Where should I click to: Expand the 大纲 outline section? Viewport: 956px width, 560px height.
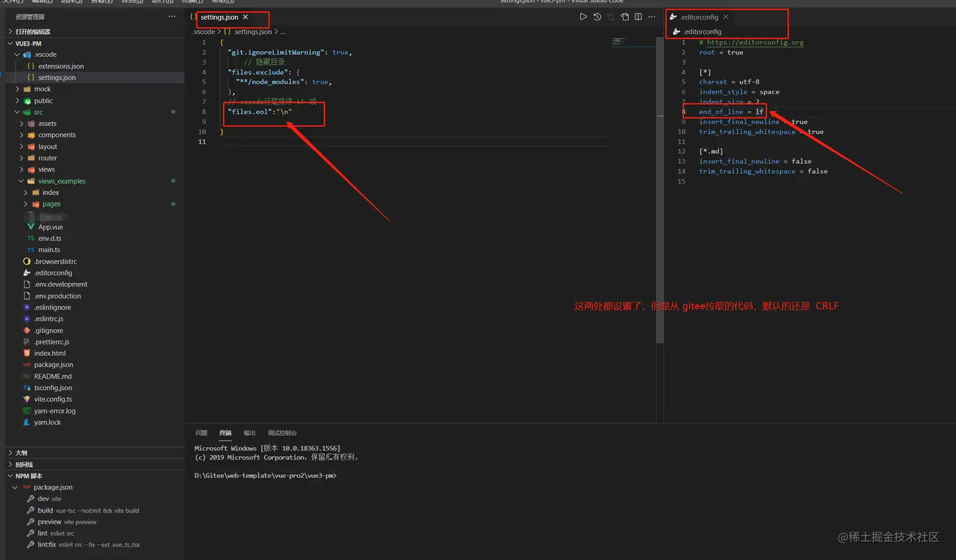click(x=10, y=453)
